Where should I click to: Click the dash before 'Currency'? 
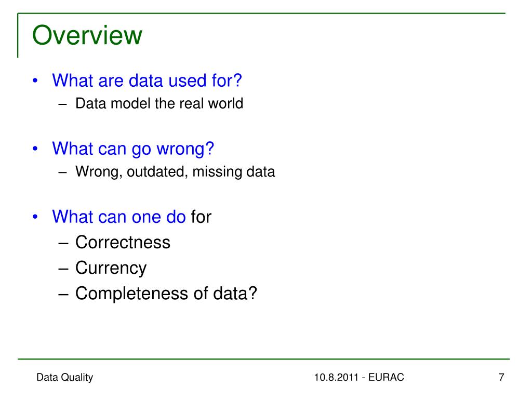click(x=63, y=269)
